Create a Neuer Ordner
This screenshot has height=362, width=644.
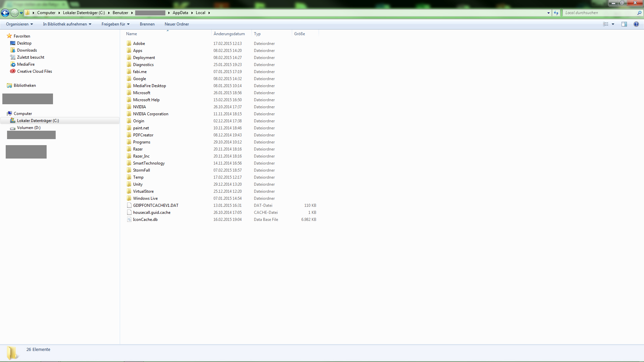pos(177,24)
